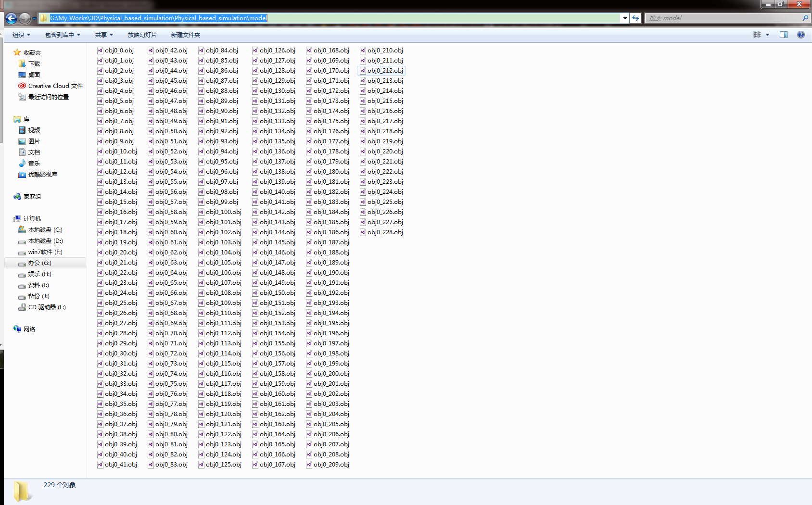Open the help icon
The width and height of the screenshot is (812, 505).
(x=801, y=35)
